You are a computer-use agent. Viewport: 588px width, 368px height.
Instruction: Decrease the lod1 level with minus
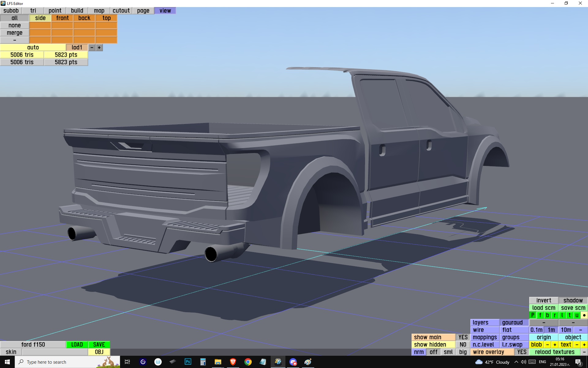[x=92, y=48]
